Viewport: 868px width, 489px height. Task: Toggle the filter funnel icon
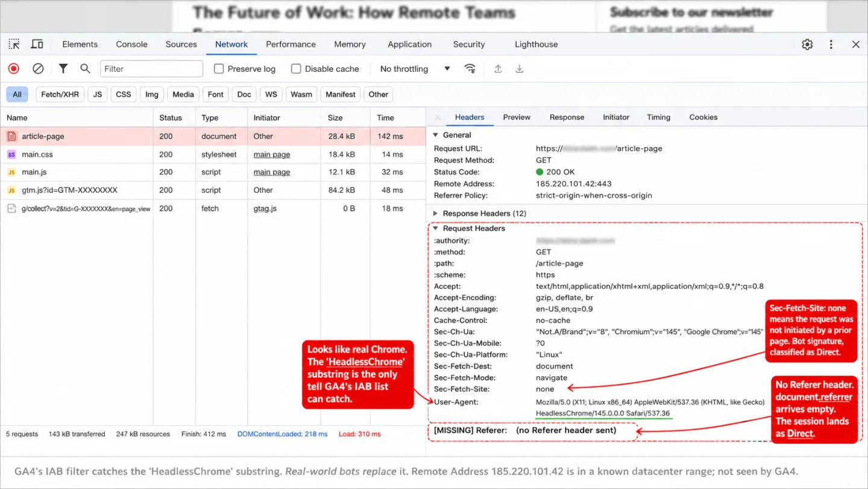click(63, 69)
